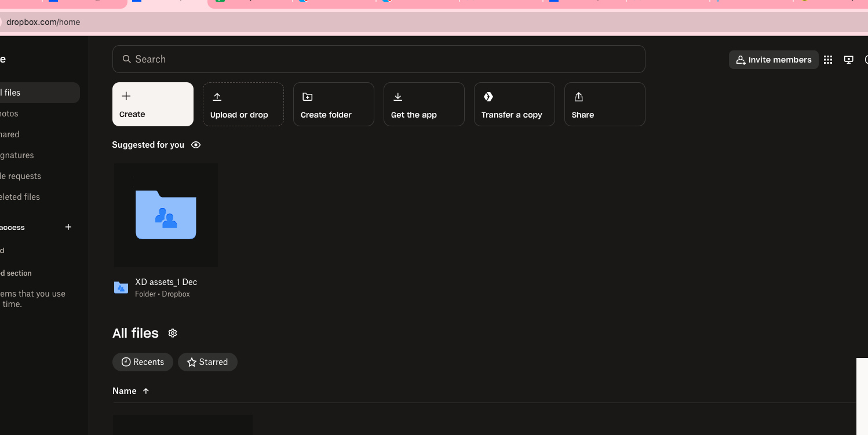Open Deleted files in sidebar
The width and height of the screenshot is (868, 435).
[x=21, y=197]
